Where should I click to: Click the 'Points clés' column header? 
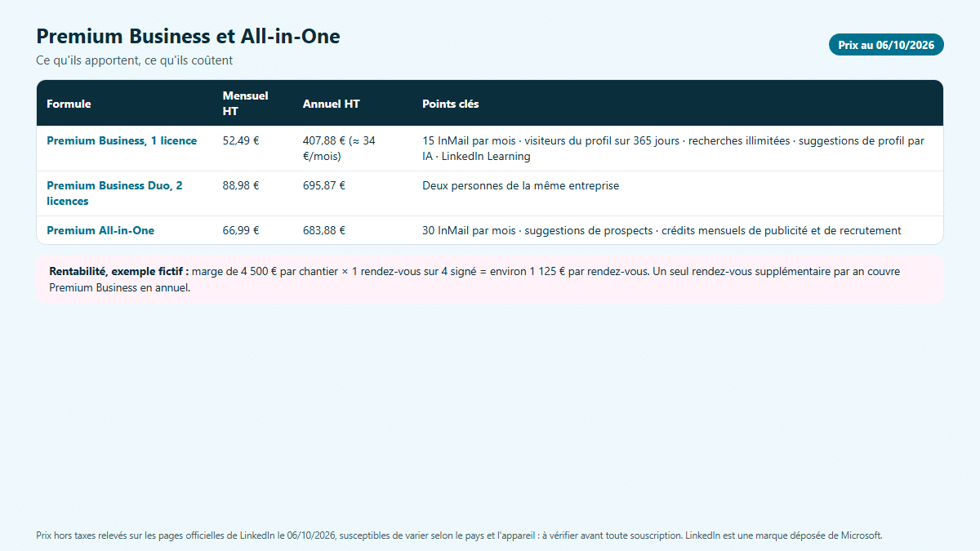451,104
